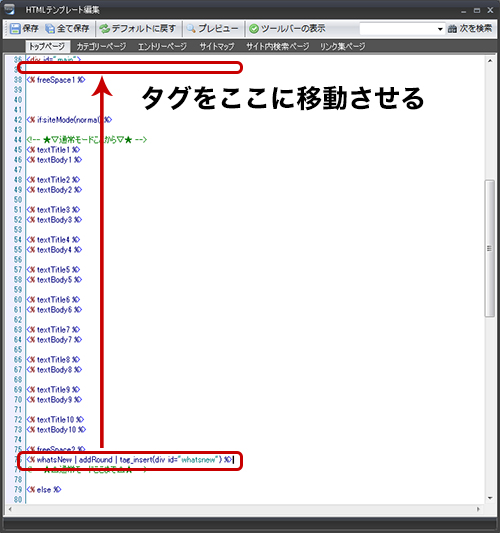Click the scroll down arrow
The width and height of the screenshot is (500, 533).
pos(490,498)
